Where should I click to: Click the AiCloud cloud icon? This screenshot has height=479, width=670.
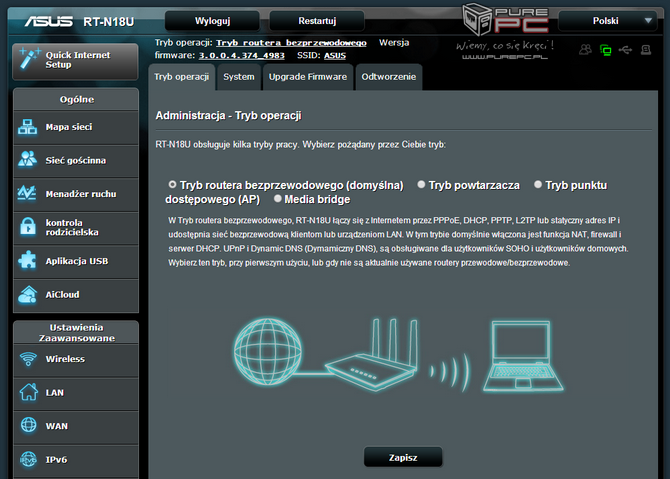[28, 294]
